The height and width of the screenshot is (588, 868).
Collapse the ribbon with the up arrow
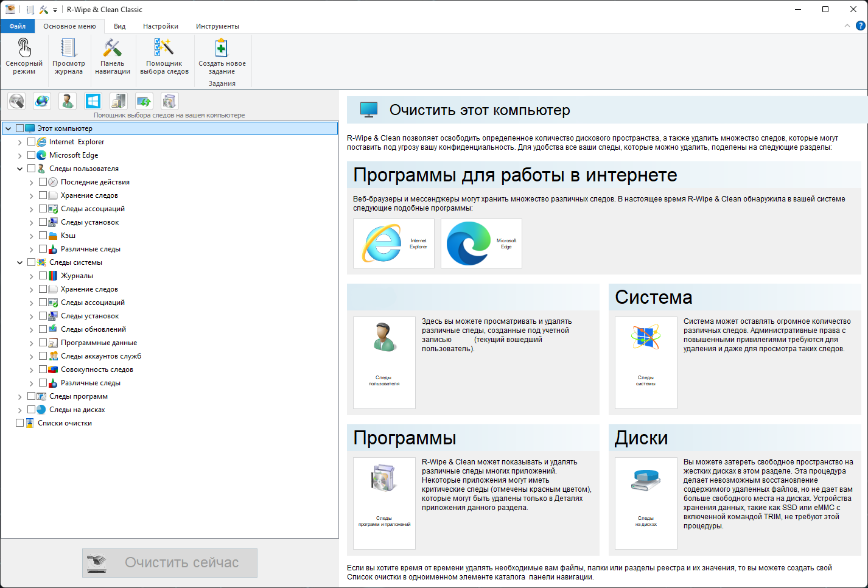(x=847, y=26)
